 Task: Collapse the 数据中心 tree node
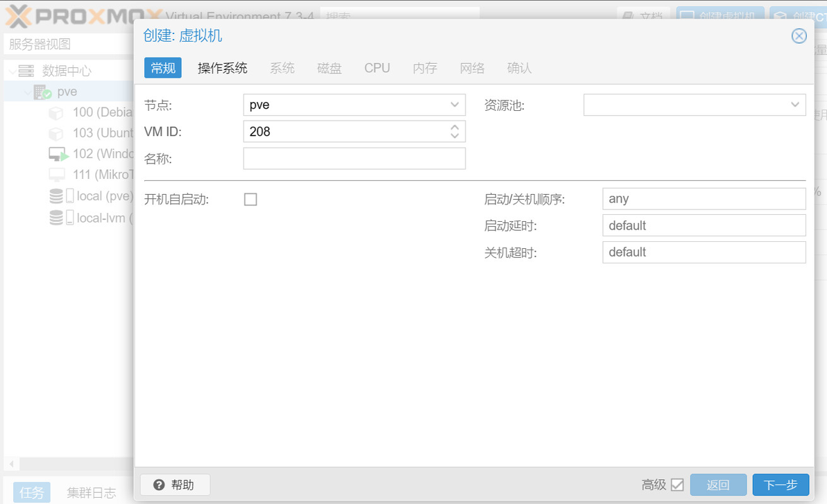pos(12,71)
